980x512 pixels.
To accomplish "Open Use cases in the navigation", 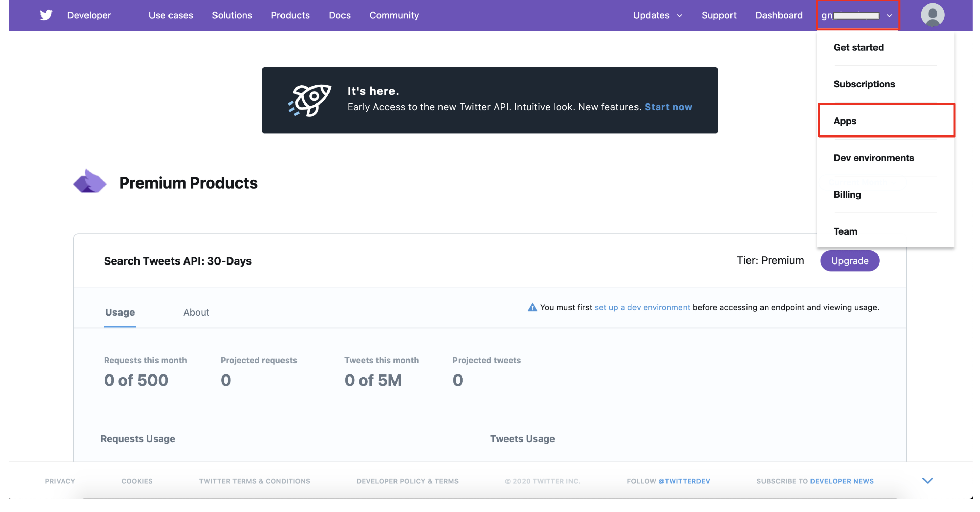I will coord(171,15).
